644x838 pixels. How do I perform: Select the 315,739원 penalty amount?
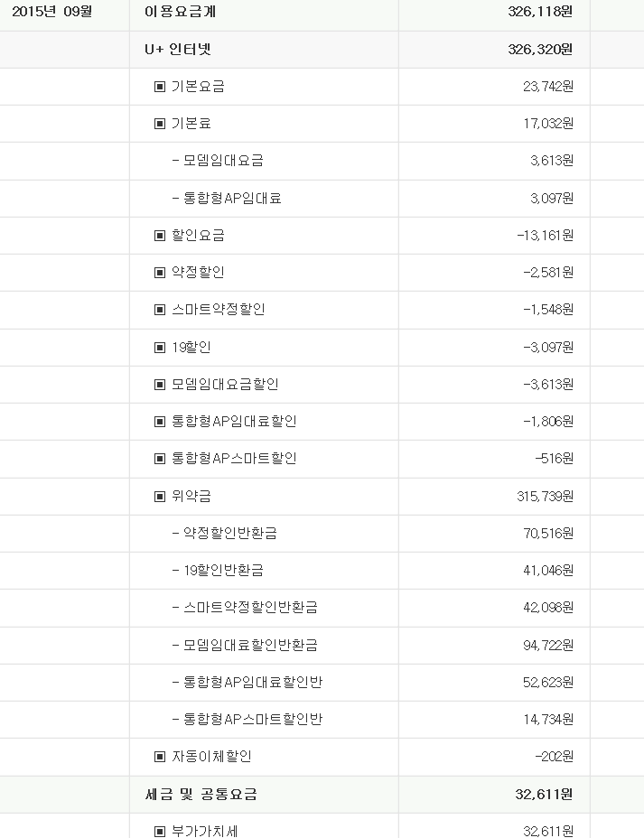546,497
